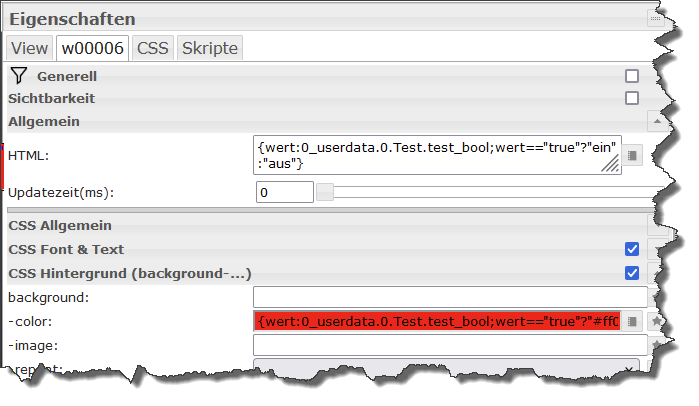Viewport: 699px width, 406px height.
Task: Open the editor button beside the -color field
Action: tap(632, 321)
